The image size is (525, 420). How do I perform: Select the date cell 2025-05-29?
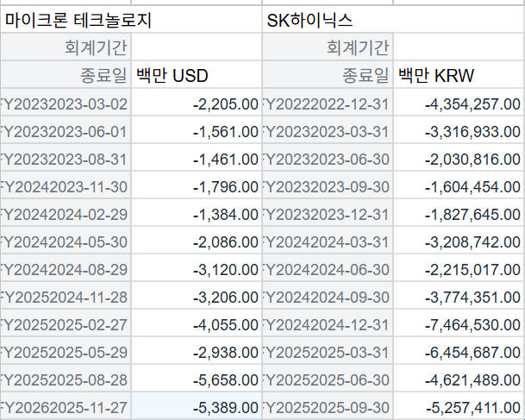point(66,351)
